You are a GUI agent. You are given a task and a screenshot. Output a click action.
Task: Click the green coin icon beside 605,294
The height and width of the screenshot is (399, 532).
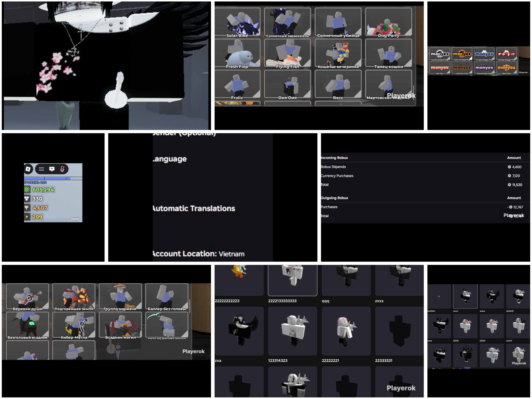(x=27, y=189)
